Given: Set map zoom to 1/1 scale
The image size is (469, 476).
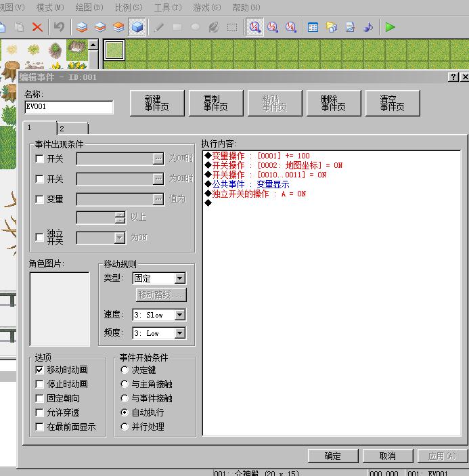Looking at the screenshot, I should (x=254, y=27).
